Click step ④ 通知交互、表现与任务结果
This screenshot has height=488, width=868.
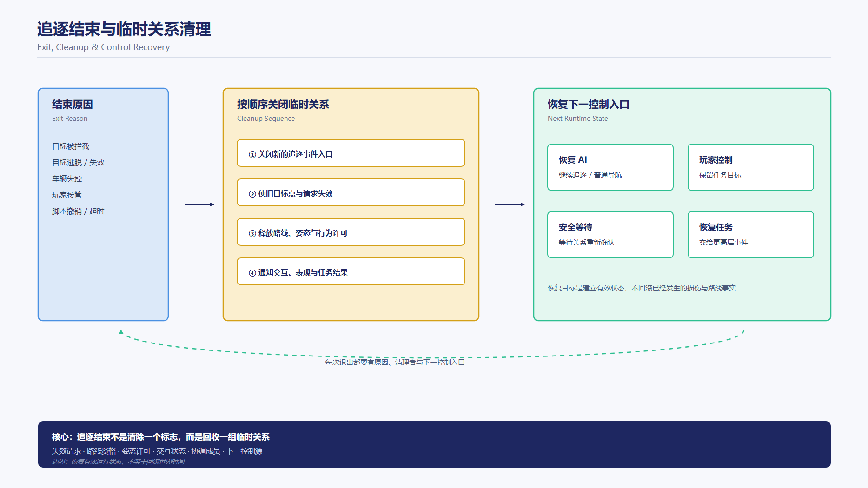pos(351,271)
